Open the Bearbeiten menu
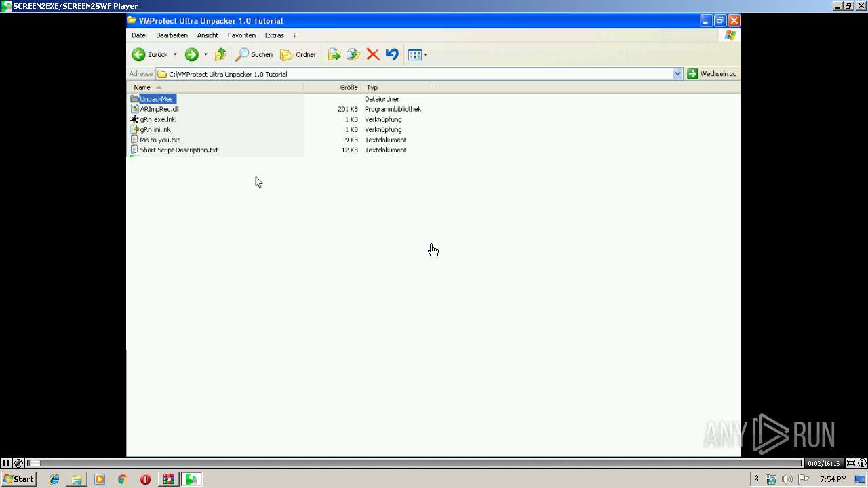Viewport: 868px width, 488px height. (x=172, y=35)
